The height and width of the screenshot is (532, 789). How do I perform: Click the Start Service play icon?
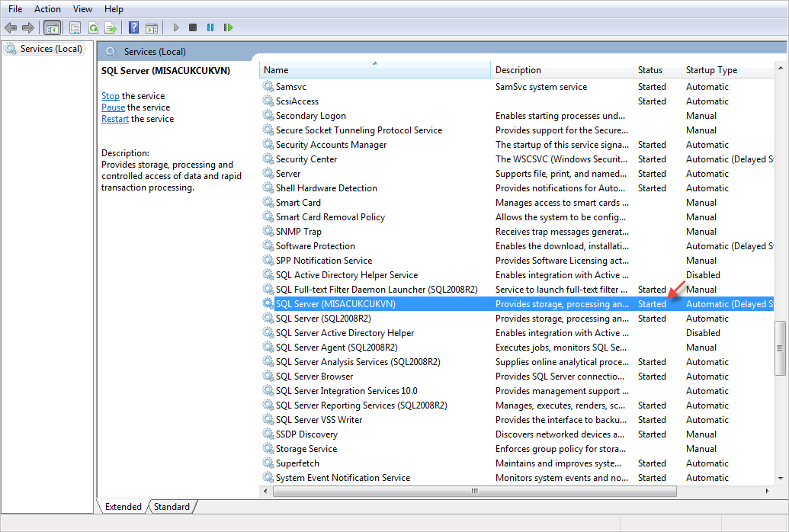tap(175, 27)
